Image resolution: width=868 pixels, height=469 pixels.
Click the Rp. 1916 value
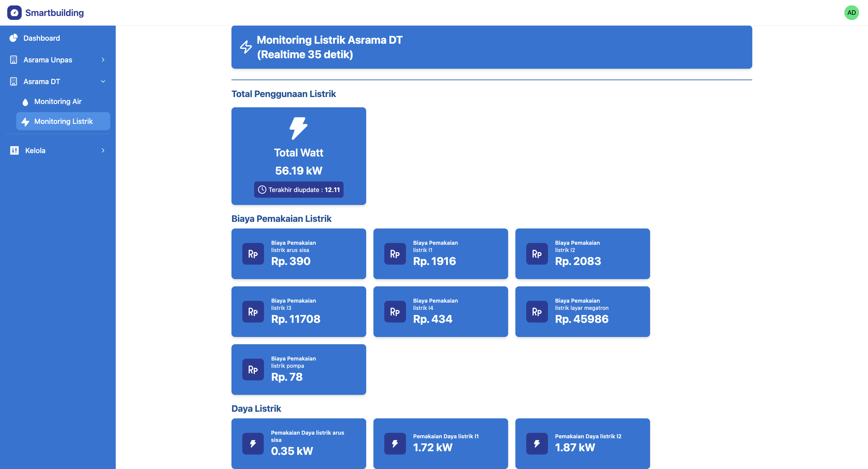[x=434, y=261]
